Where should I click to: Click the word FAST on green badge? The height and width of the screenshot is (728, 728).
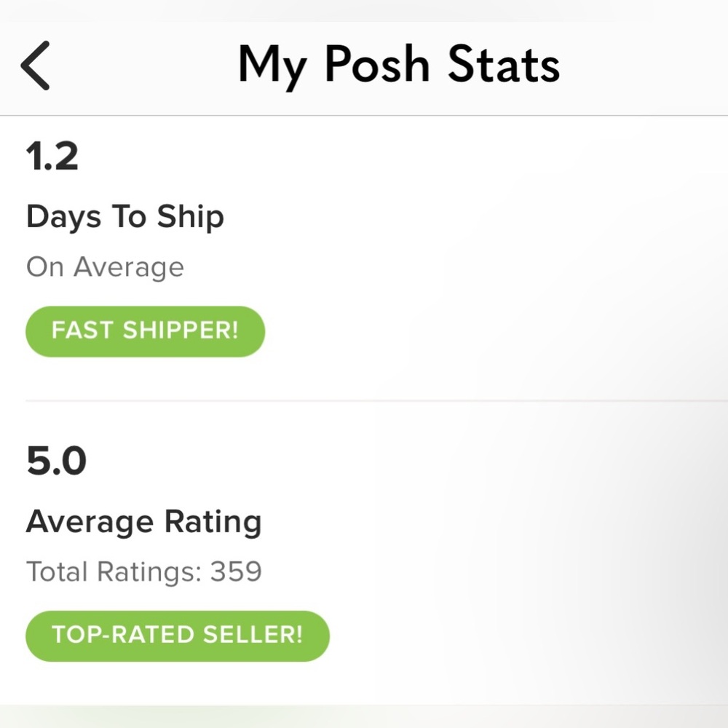pos(82,331)
